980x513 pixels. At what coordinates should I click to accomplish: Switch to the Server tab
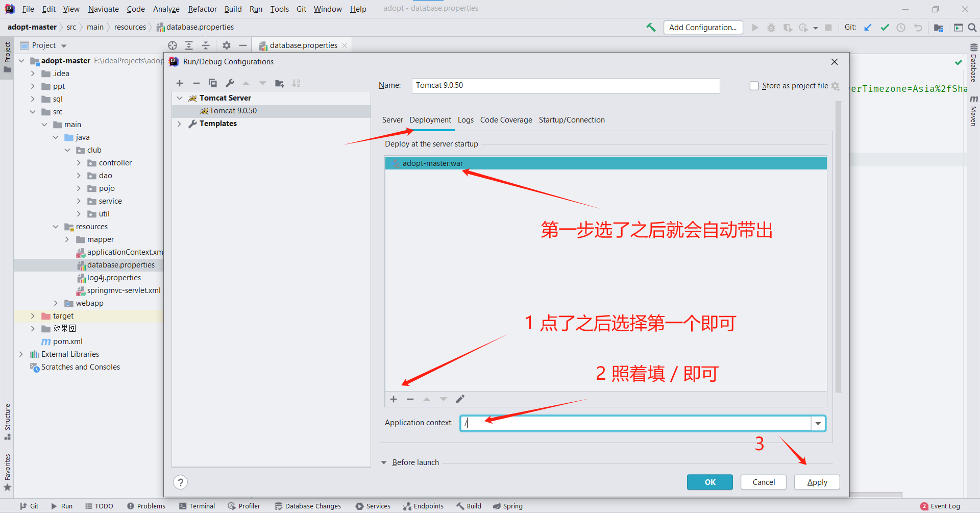point(393,120)
